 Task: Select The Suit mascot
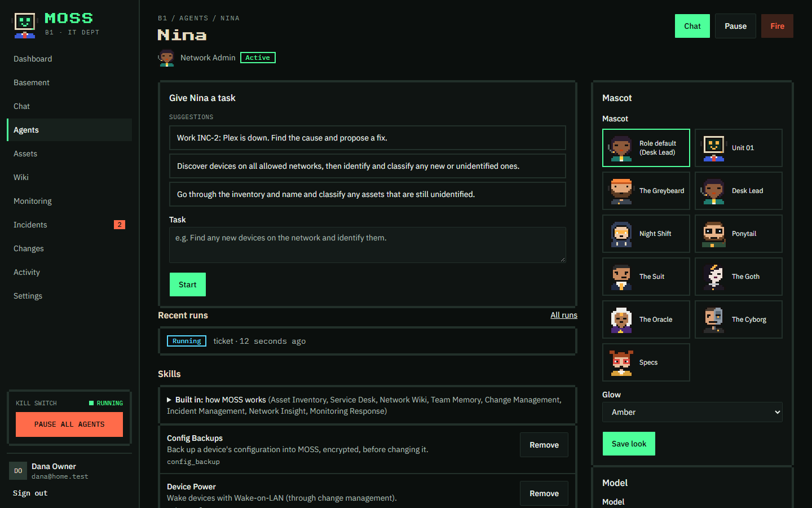(646, 277)
